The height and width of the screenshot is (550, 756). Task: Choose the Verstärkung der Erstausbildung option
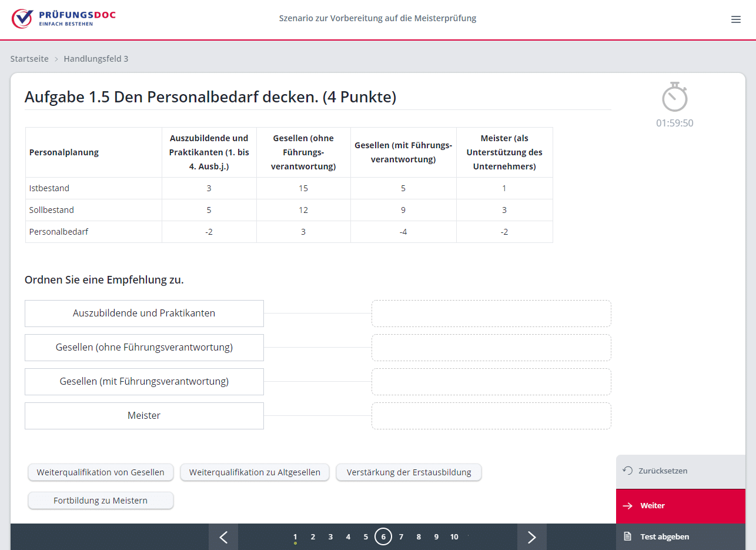[409, 472]
